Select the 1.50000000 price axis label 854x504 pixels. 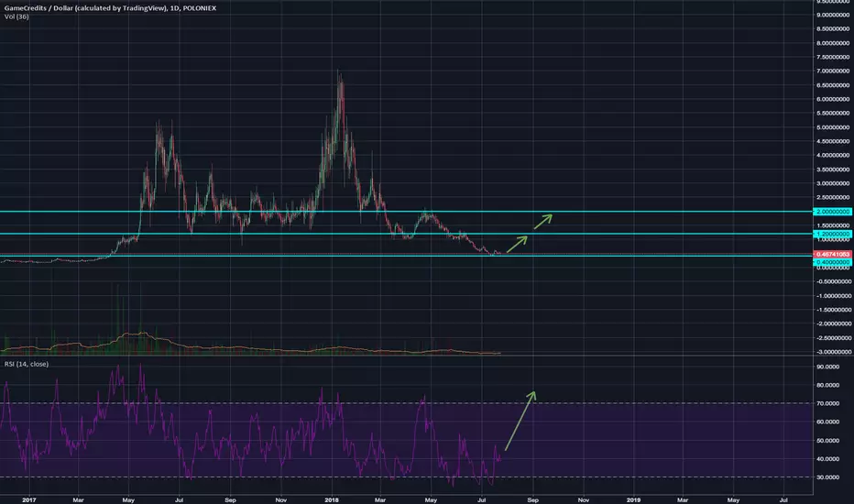[x=833, y=225]
